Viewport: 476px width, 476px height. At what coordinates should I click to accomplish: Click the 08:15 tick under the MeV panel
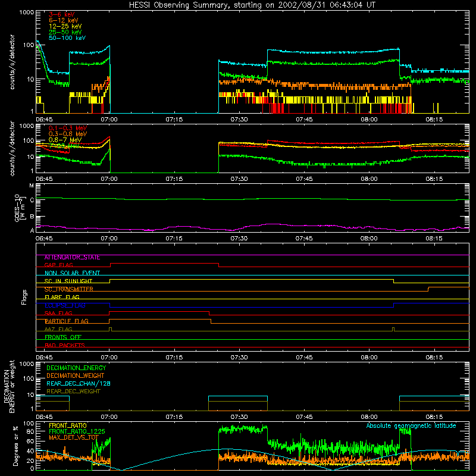click(x=434, y=179)
